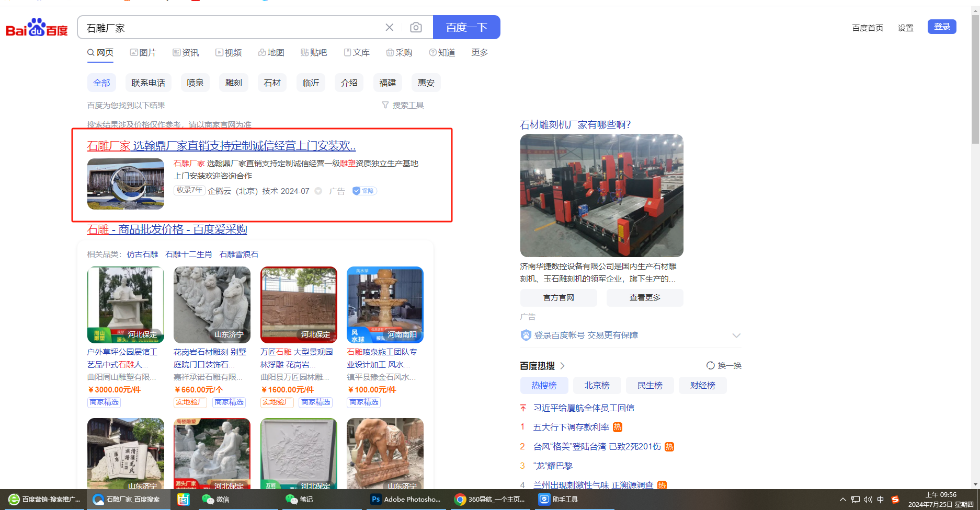Select the 喷泉 filter chip
This screenshot has height=510, width=980.
tap(195, 83)
